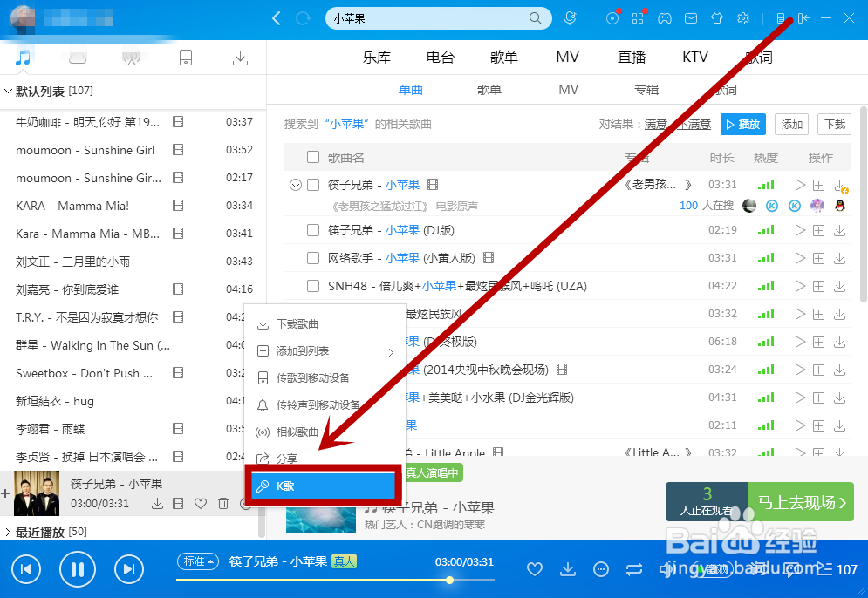Download SNH48 song from results row
Viewport: 868px width, 598px height.
840,286
